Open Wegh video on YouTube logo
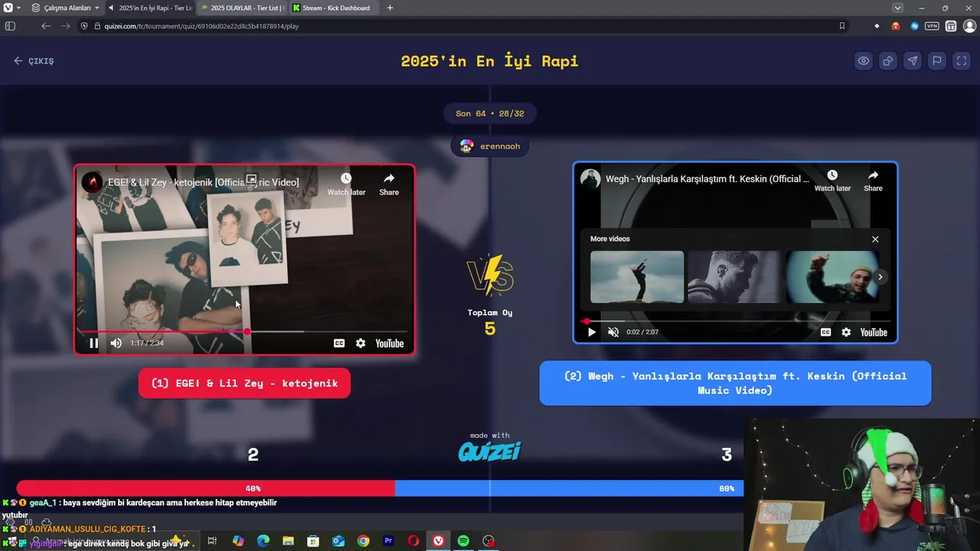This screenshot has height=551, width=980. (874, 332)
